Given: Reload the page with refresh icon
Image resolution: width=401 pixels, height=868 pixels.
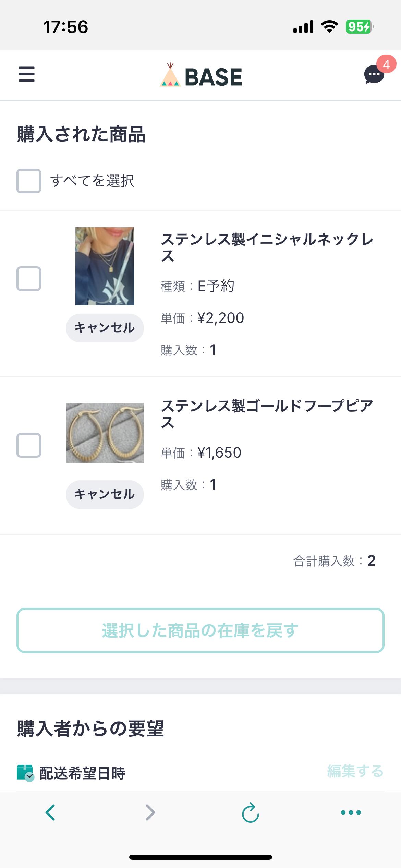Looking at the screenshot, I should tap(250, 812).
